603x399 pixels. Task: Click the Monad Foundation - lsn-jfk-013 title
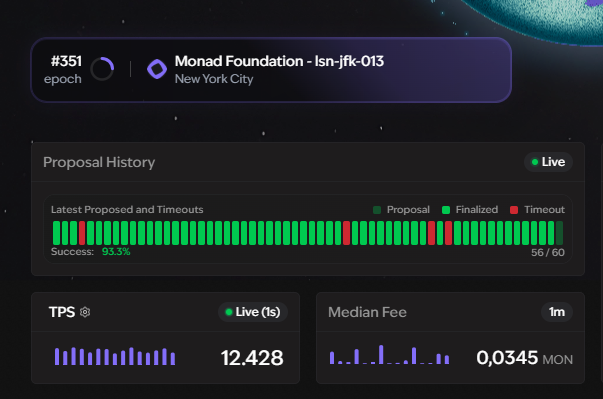(279, 62)
